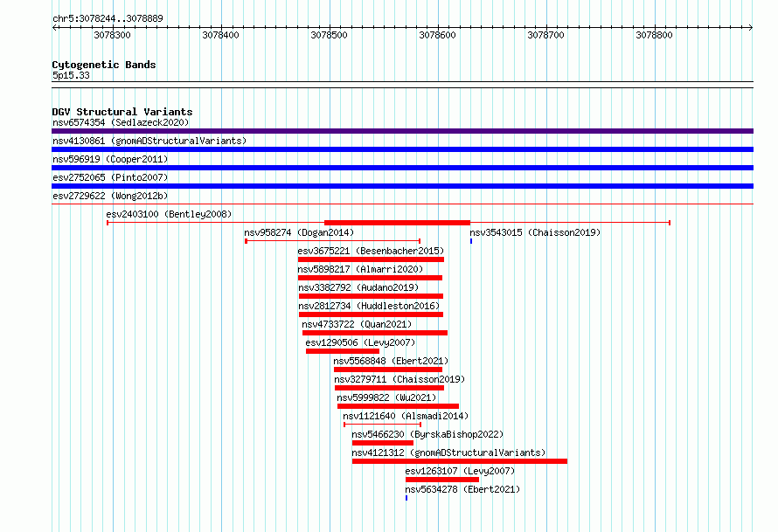This screenshot has width=778, height=532.
Task: Click the blue bar under nsv596919 (Cooper2011)
Action: [402, 168]
